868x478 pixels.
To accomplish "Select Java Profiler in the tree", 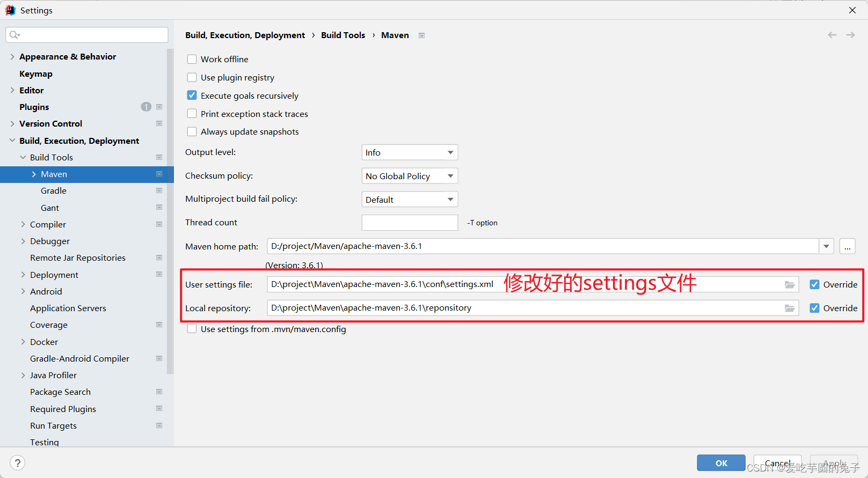I will pos(53,375).
